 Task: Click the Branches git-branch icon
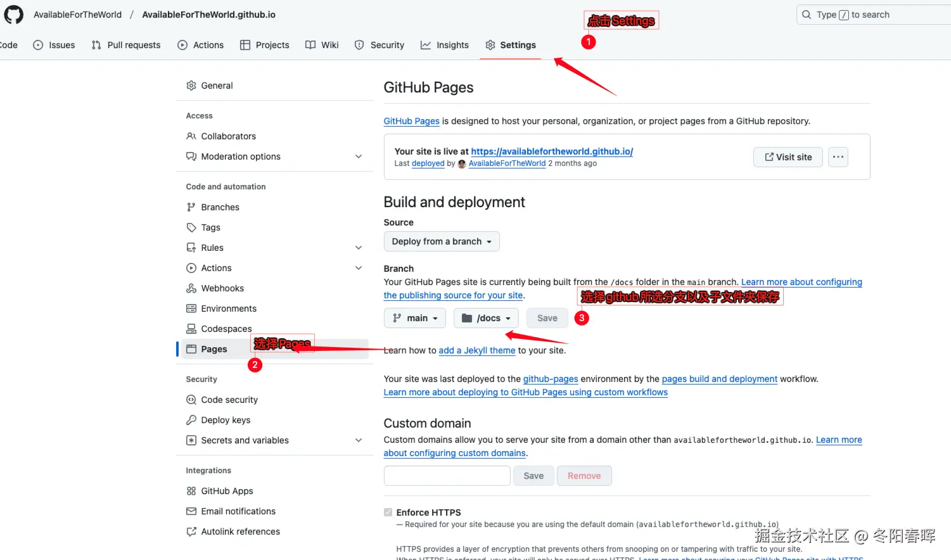[x=191, y=207]
